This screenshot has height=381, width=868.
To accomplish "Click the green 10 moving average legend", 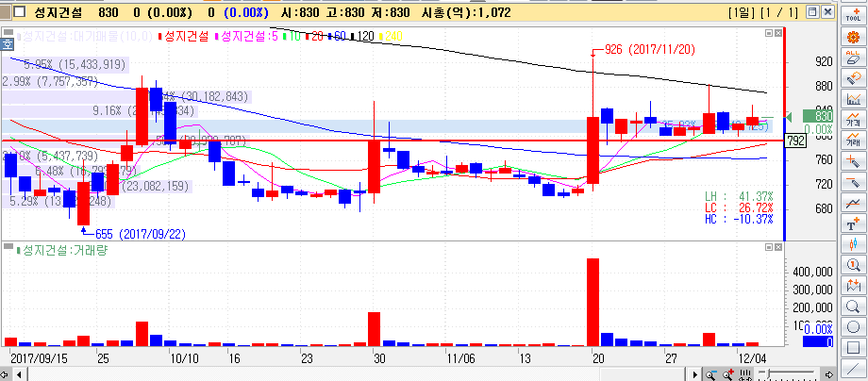I will 292,37.
